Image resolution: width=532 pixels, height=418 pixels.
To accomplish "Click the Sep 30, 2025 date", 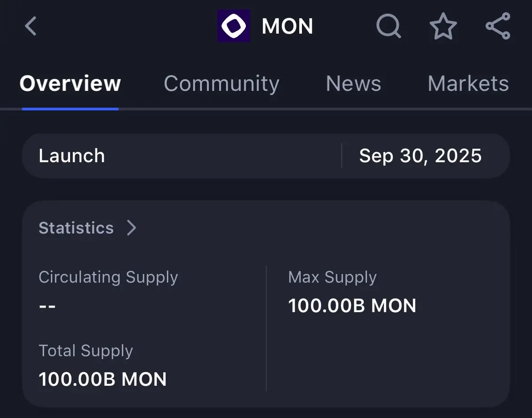I will [x=421, y=156].
